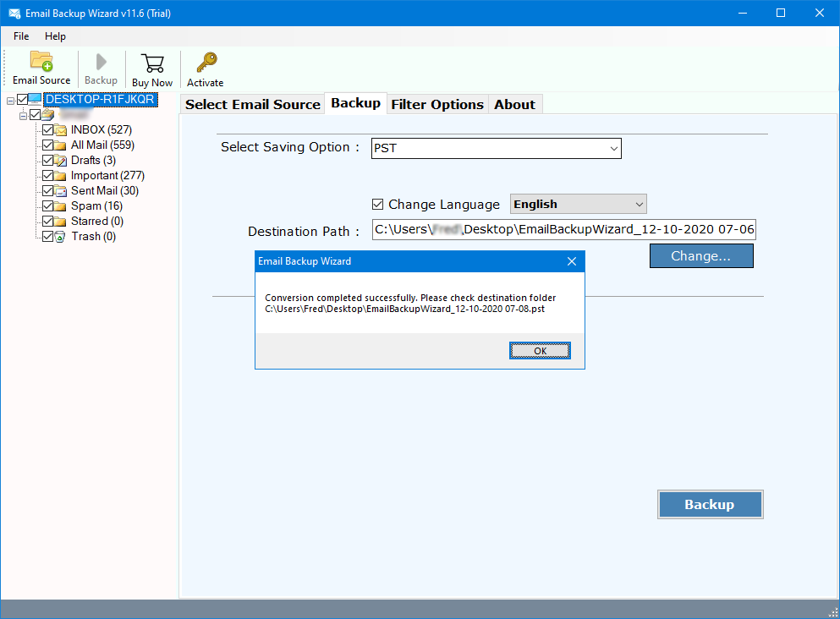The width and height of the screenshot is (840, 619).
Task: Click OK in the conversion completed dialog
Action: coord(540,351)
